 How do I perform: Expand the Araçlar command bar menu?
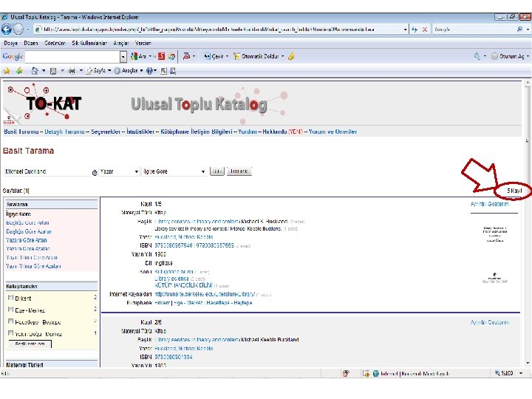129,71
